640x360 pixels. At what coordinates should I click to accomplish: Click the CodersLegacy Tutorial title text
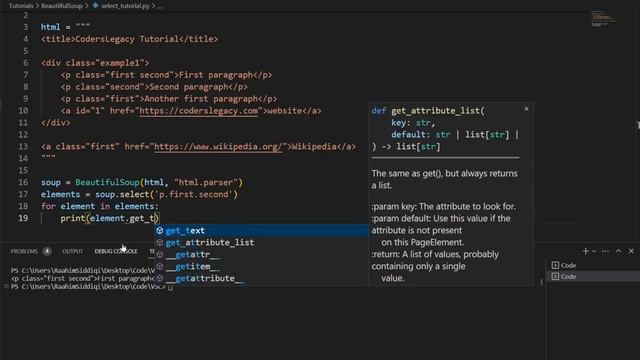click(127, 39)
